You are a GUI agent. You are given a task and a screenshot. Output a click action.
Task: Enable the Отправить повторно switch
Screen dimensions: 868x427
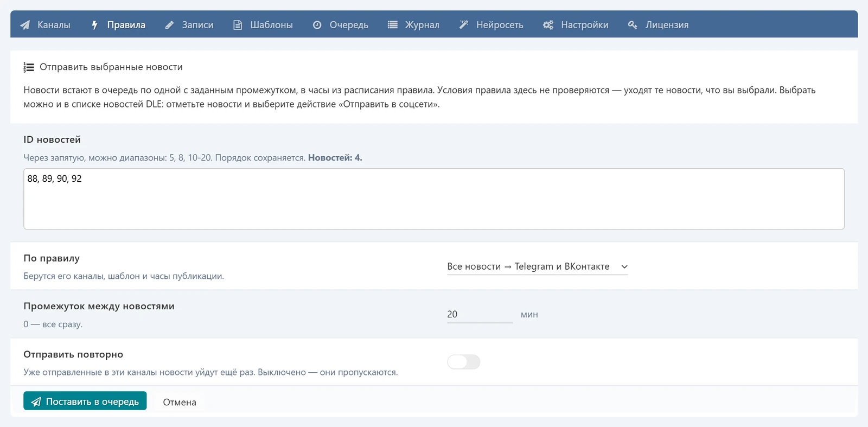(x=464, y=362)
